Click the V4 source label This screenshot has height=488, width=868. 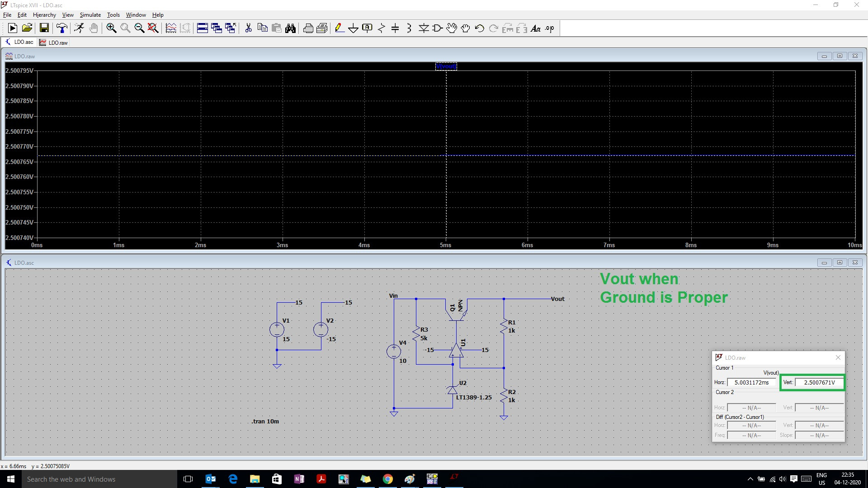[x=403, y=343]
